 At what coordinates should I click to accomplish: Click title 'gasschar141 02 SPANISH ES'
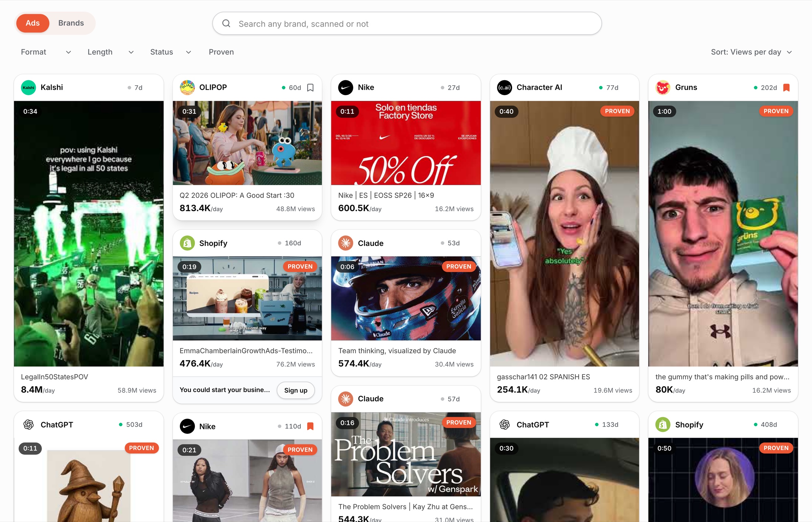tap(543, 377)
